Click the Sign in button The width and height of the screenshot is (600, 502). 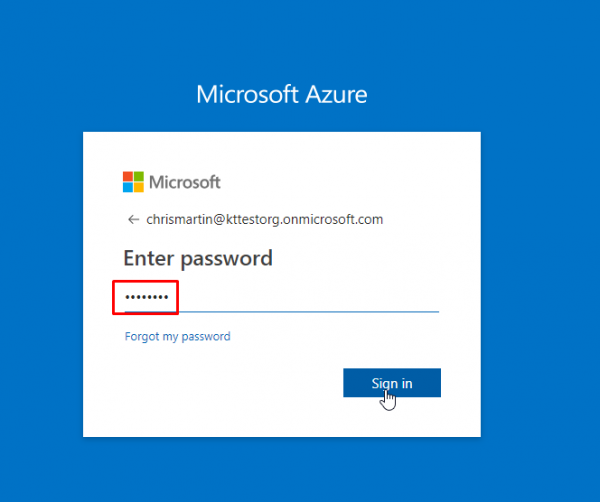tap(392, 383)
